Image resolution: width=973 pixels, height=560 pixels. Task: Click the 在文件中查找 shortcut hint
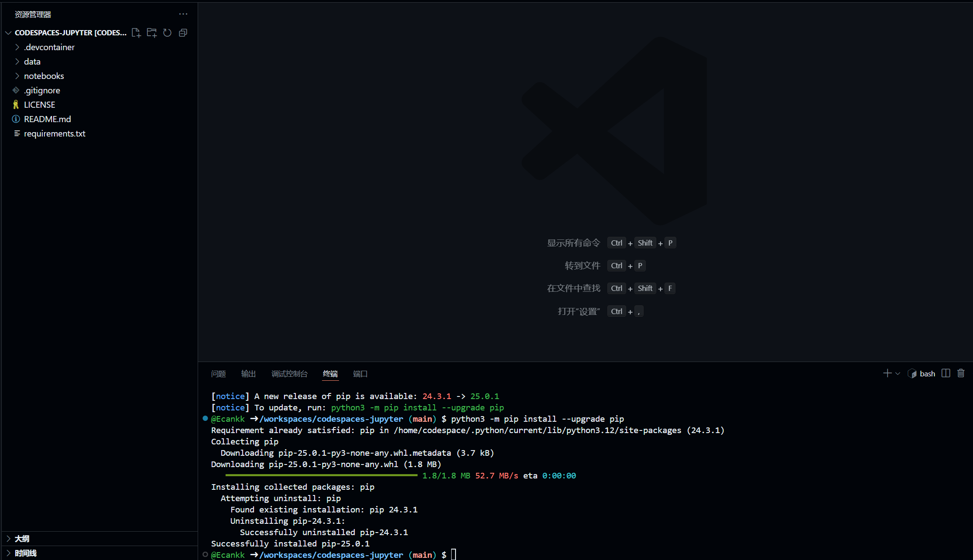(x=574, y=288)
